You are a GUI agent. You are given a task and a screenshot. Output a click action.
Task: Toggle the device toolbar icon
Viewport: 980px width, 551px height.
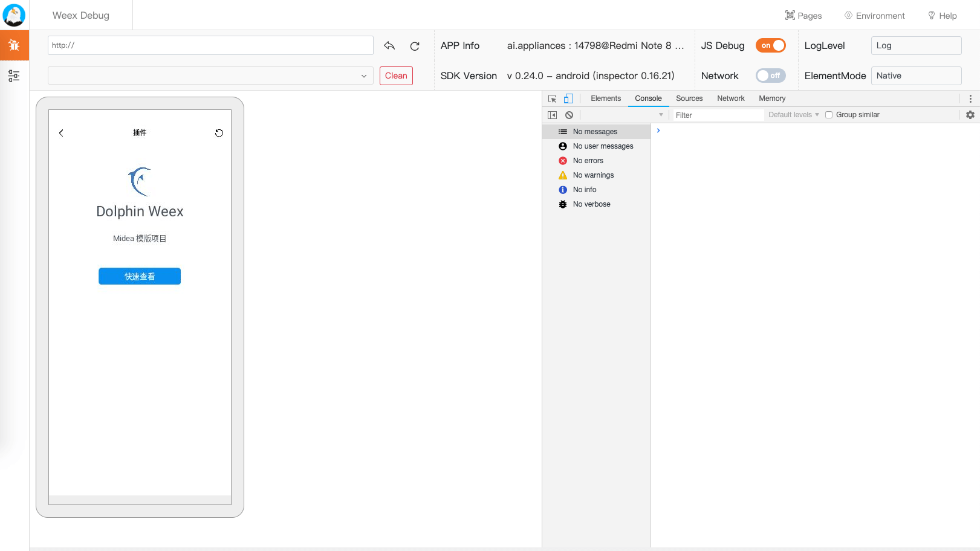pos(568,98)
